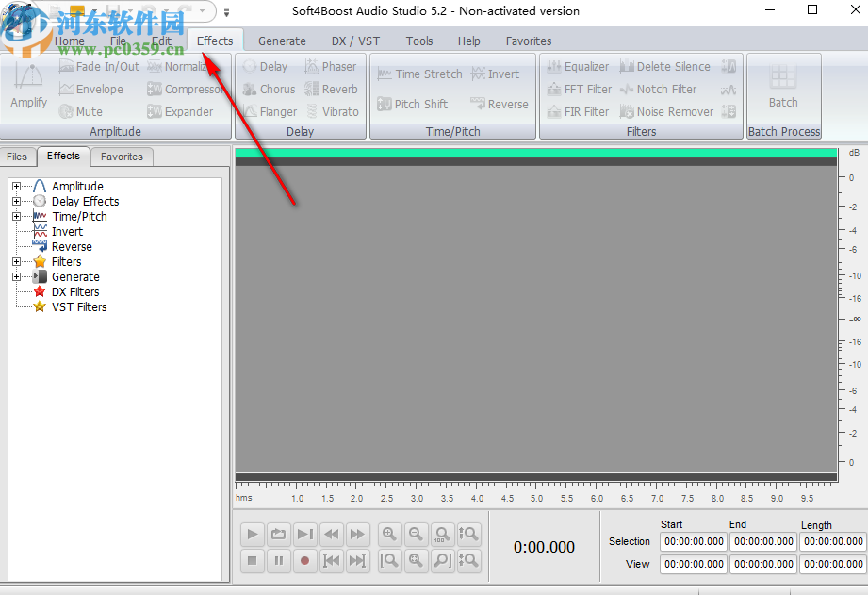Use the Delete Silence filter

point(664,67)
